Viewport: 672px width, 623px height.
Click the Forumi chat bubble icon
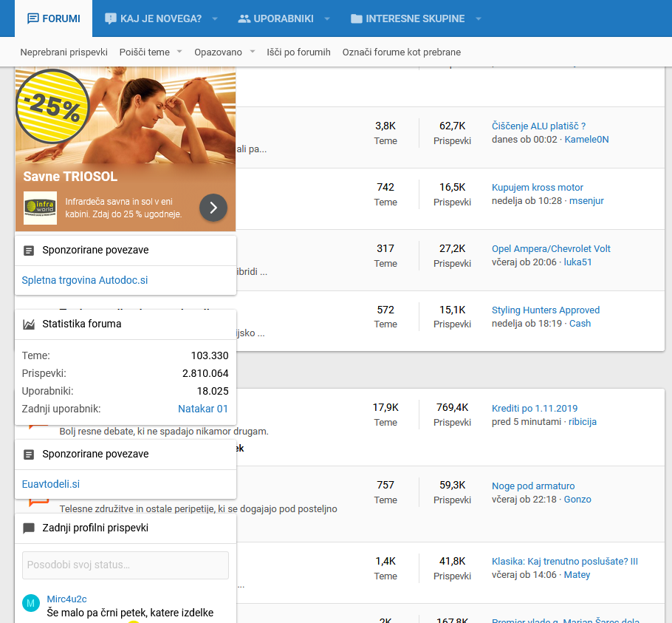pos(33,18)
